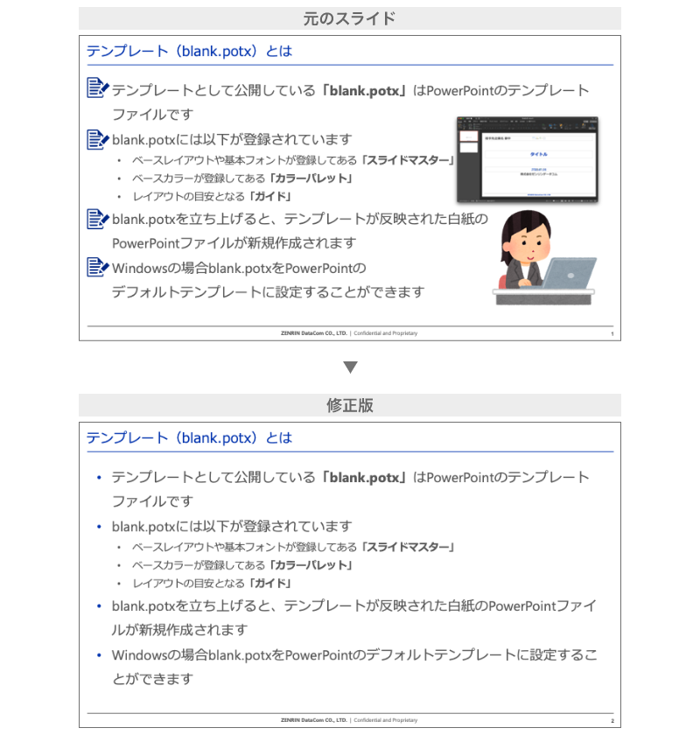This screenshot has height=735, width=700.
Task: Click the memo icon beside 'blank.potxを立ち上げると' in original slide
Action: point(97,219)
